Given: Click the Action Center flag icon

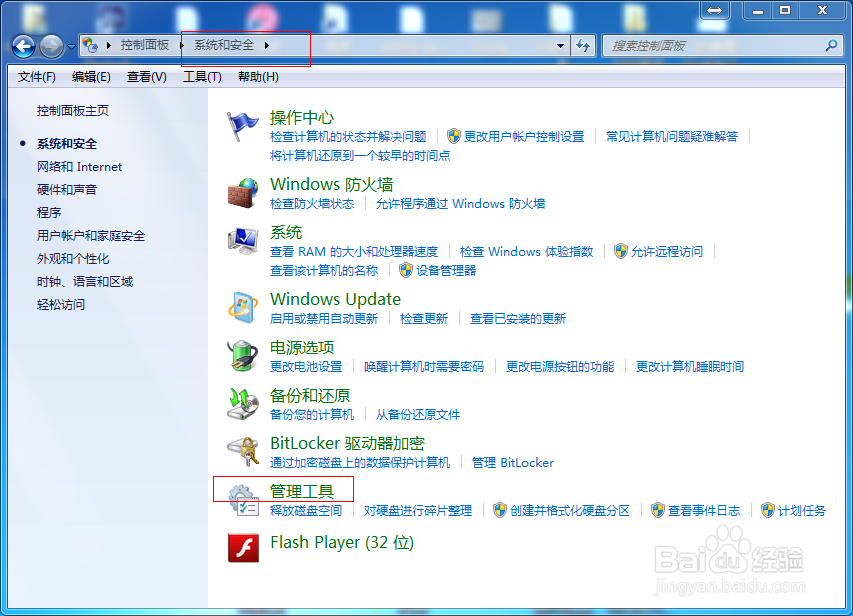Looking at the screenshot, I should pos(243,126).
